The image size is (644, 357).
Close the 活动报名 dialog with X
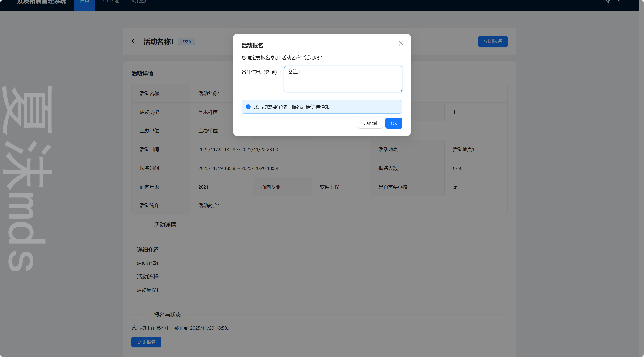pyautogui.click(x=401, y=43)
